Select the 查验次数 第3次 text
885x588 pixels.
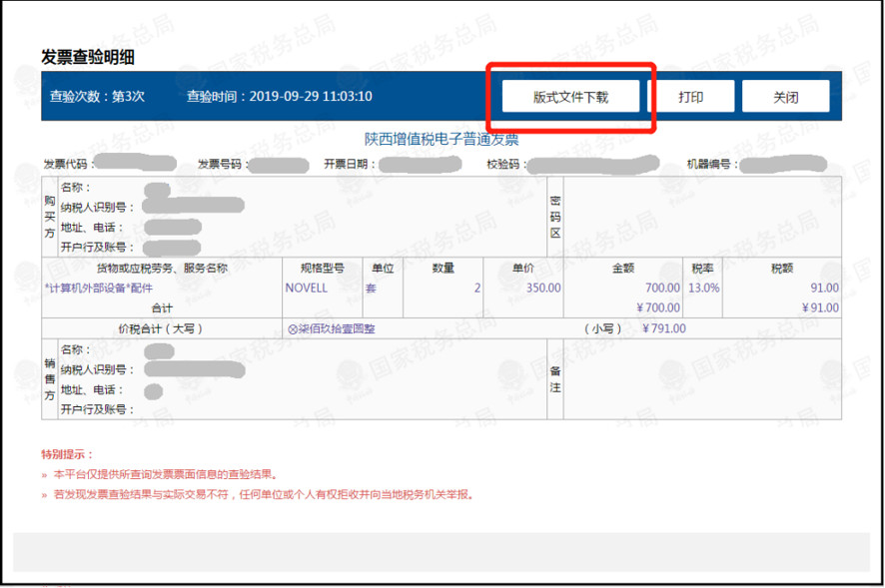click(x=97, y=97)
